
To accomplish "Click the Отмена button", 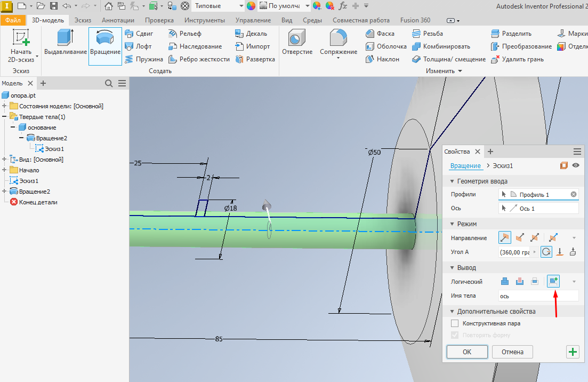I will [512, 352].
